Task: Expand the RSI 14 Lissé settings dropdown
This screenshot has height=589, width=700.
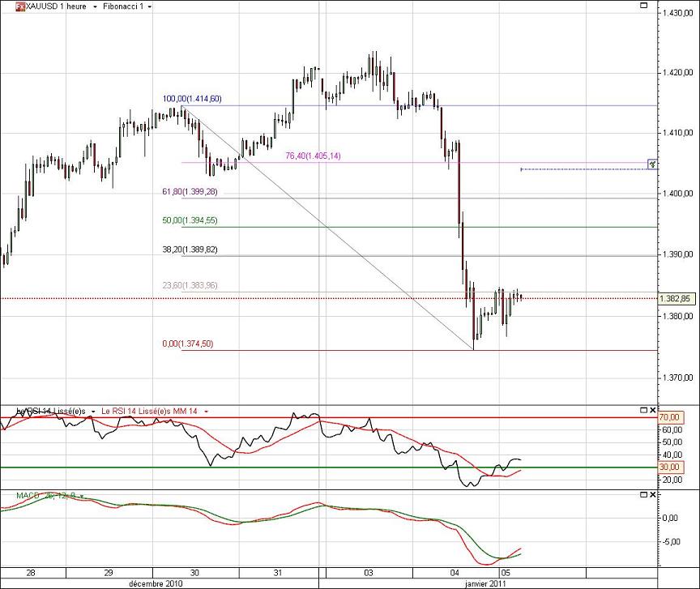Action: pyautogui.click(x=92, y=412)
